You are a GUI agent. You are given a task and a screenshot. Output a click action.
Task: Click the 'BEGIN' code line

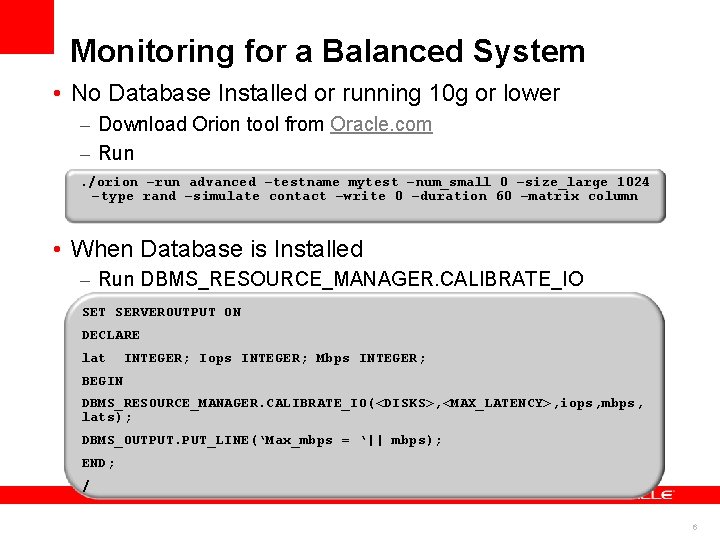pos(102,381)
